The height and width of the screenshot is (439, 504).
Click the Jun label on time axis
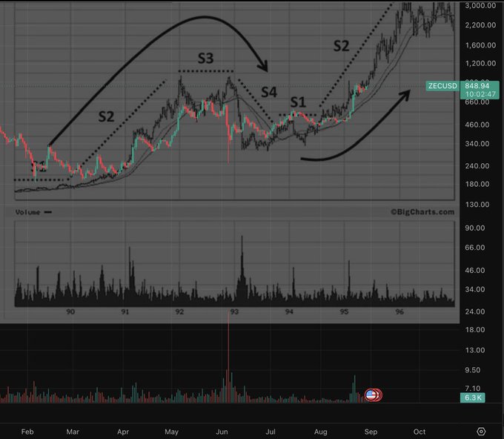[222, 432]
